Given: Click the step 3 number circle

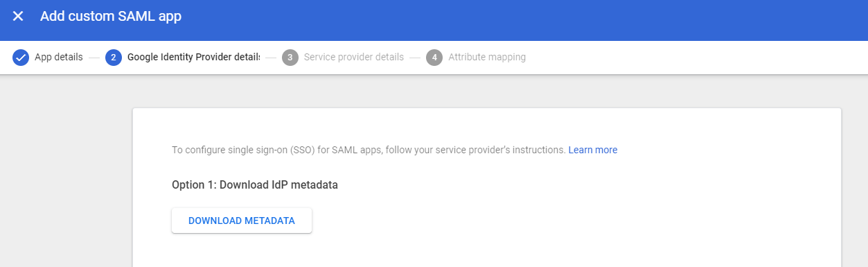Looking at the screenshot, I should pos(290,57).
